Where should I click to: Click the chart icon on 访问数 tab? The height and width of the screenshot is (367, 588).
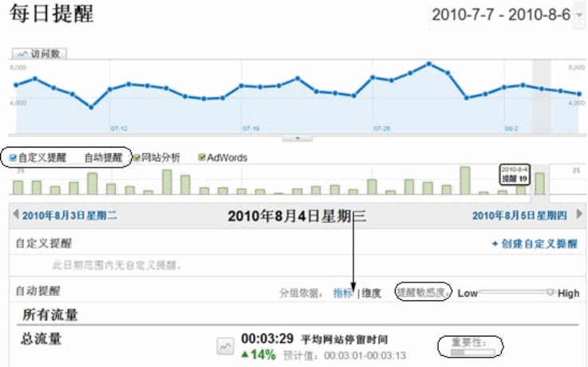pos(22,54)
